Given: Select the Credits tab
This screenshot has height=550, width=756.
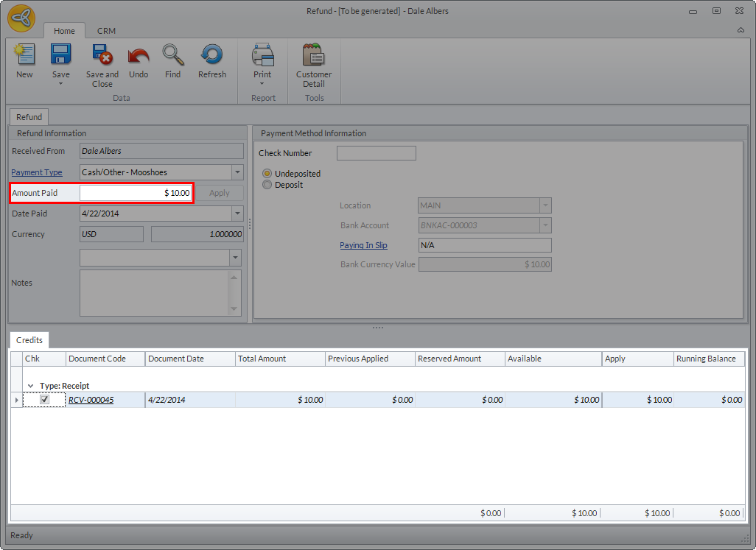Looking at the screenshot, I should coord(29,340).
